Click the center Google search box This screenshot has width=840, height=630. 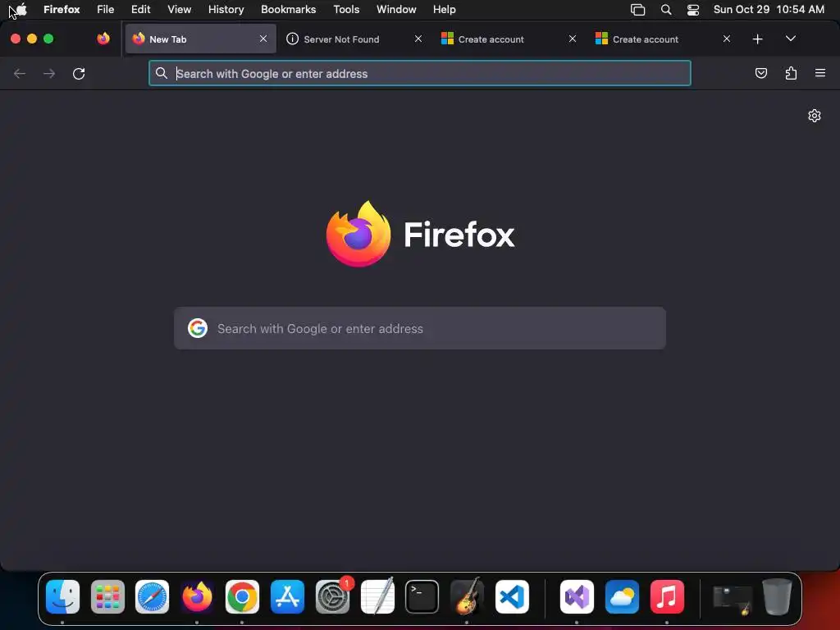click(419, 328)
